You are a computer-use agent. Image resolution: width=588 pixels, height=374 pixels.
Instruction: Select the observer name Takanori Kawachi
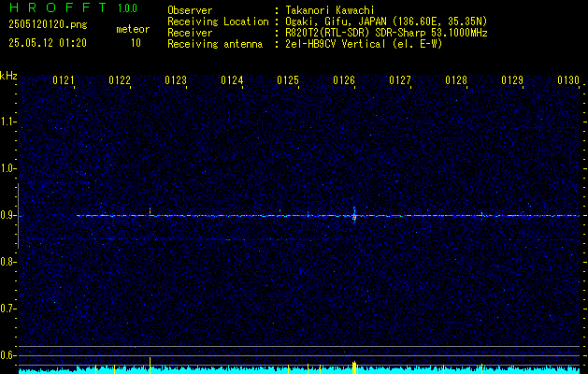[x=330, y=10]
